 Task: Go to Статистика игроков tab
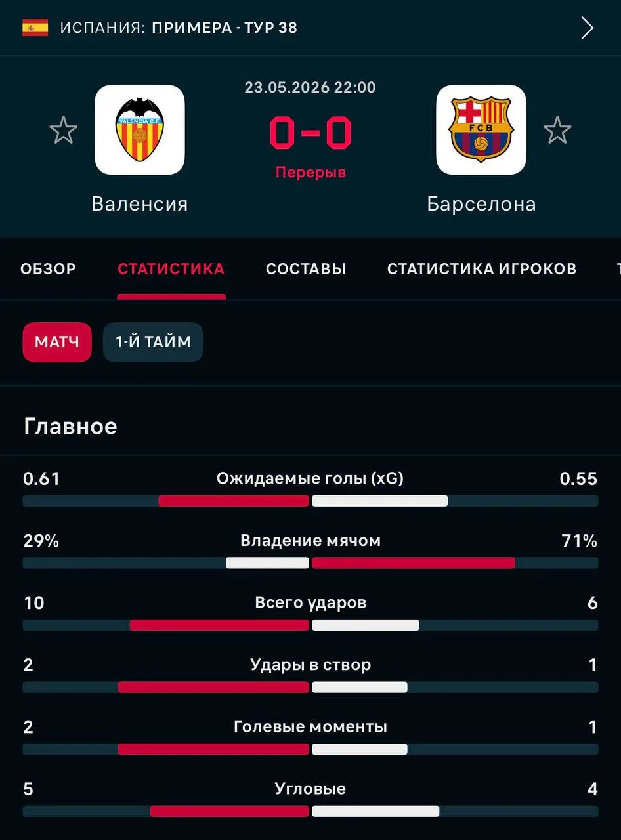482,268
